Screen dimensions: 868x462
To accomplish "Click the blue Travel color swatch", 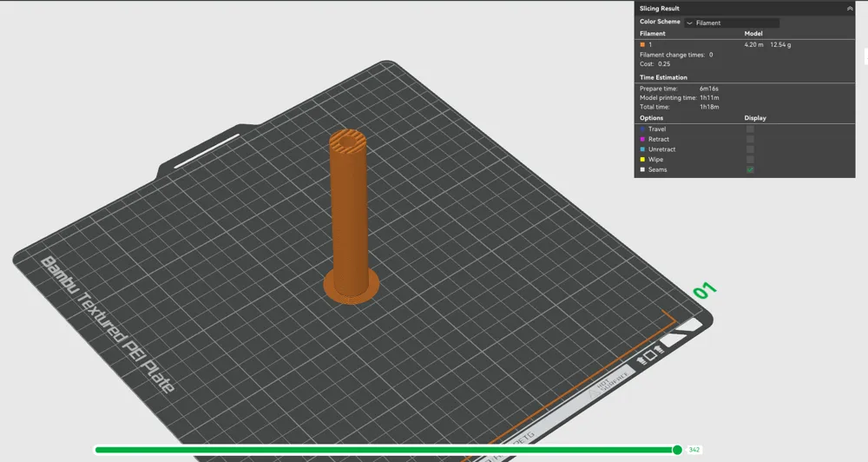I will (x=642, y=129).
